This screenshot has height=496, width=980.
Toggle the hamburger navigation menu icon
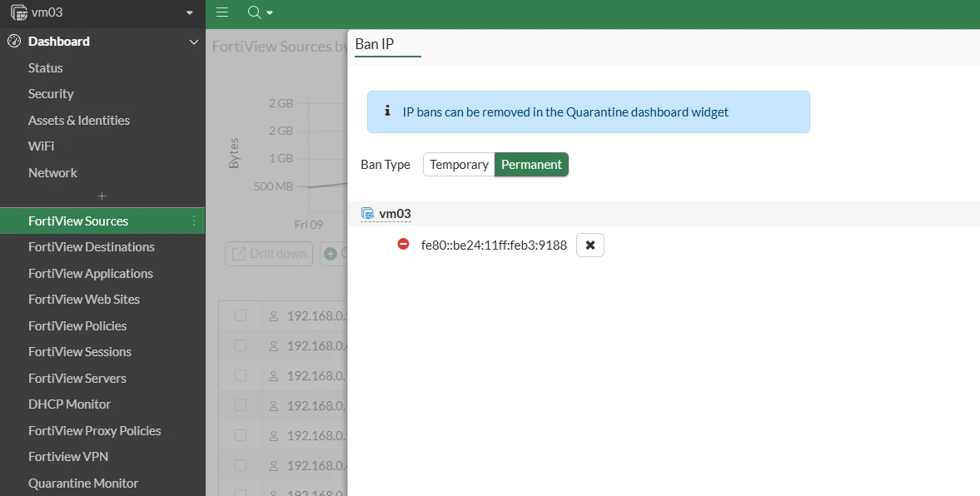[221, 12]
